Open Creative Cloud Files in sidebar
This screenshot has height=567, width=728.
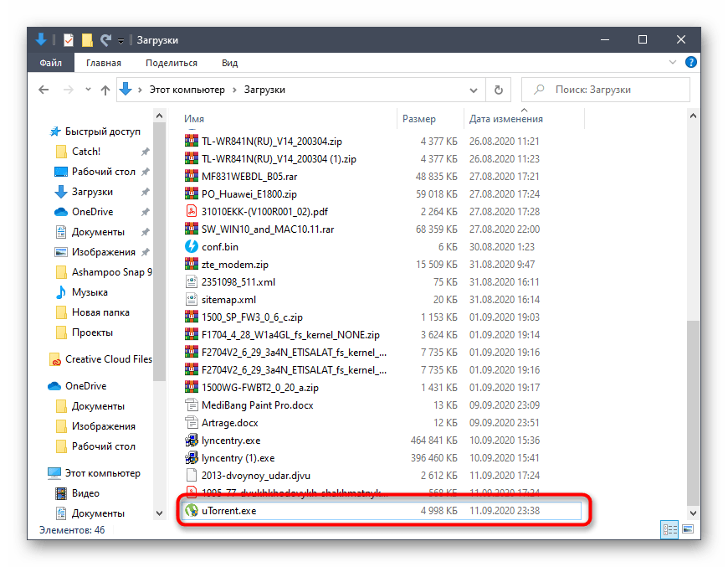(109, 359)
